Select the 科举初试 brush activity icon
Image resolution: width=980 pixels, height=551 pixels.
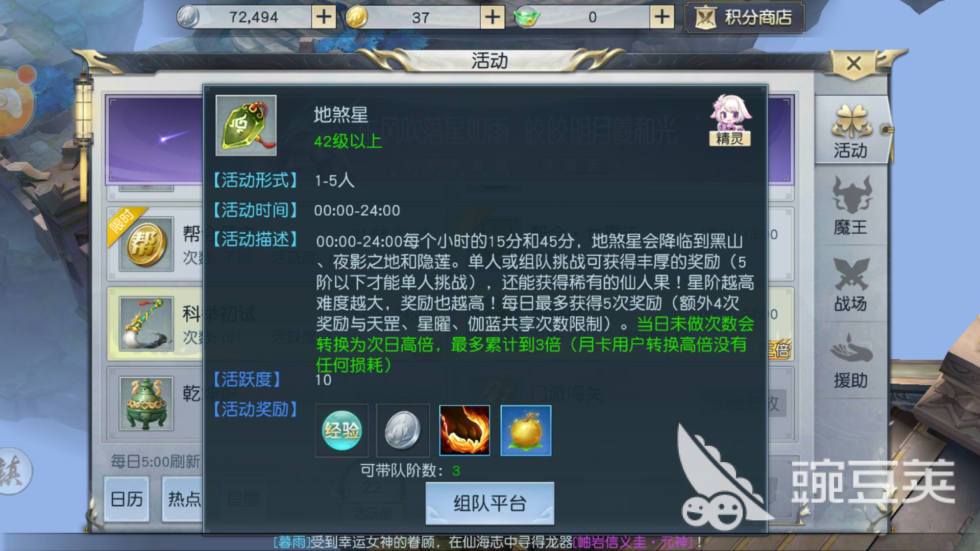coord(146,324)
